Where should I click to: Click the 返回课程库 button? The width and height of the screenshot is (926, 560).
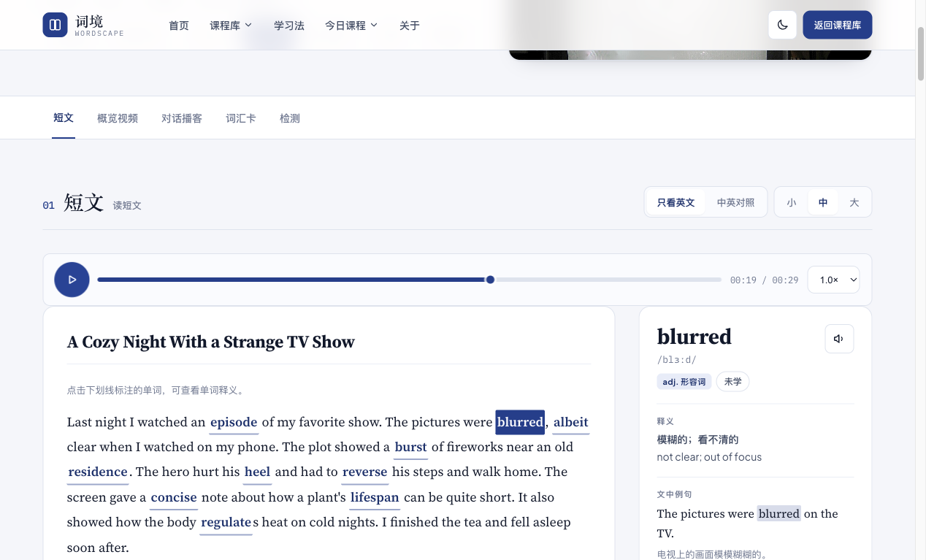[837, 25]
